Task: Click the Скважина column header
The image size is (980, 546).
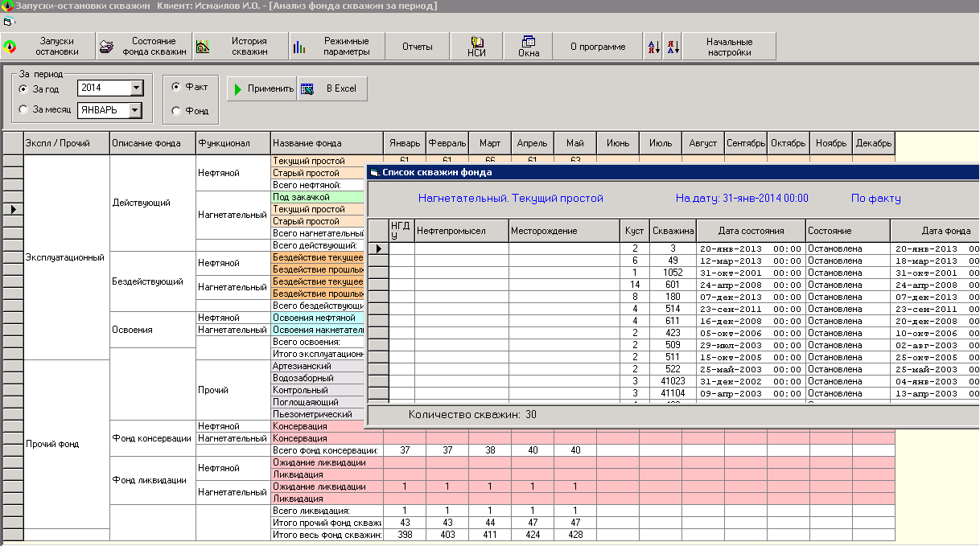Action: click(673, 231)
